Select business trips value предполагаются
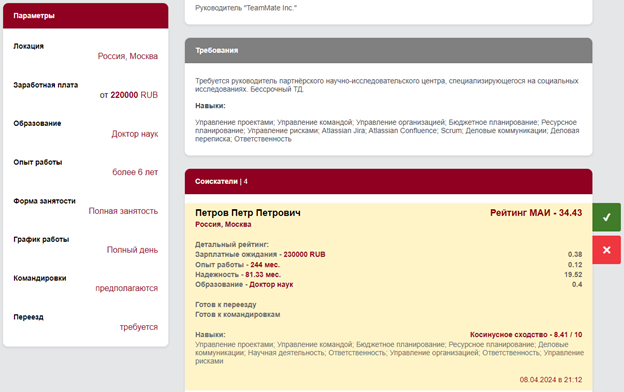The height and width of the screenshot is (392, 624). click(x=127, y=288)
